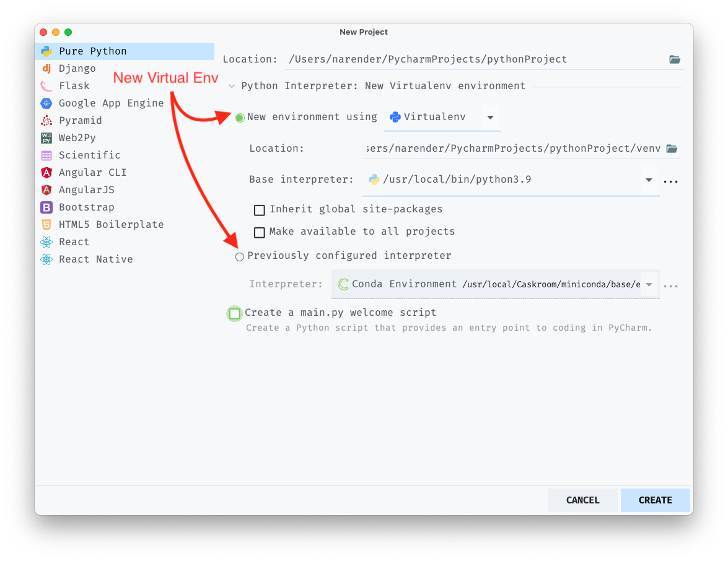Check Make available to all projects
728x561 pixels.
click(x=259, y=232)
